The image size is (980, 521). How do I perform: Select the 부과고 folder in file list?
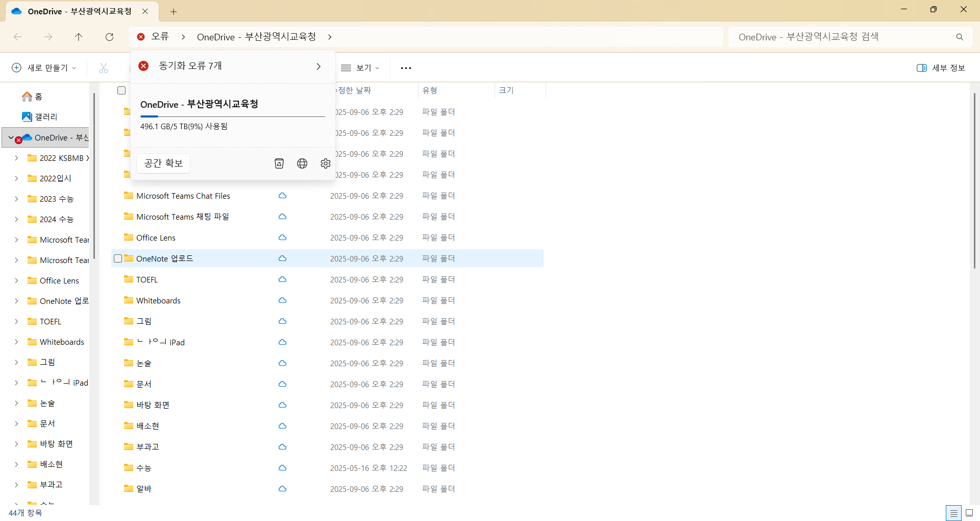click(148, 447)
